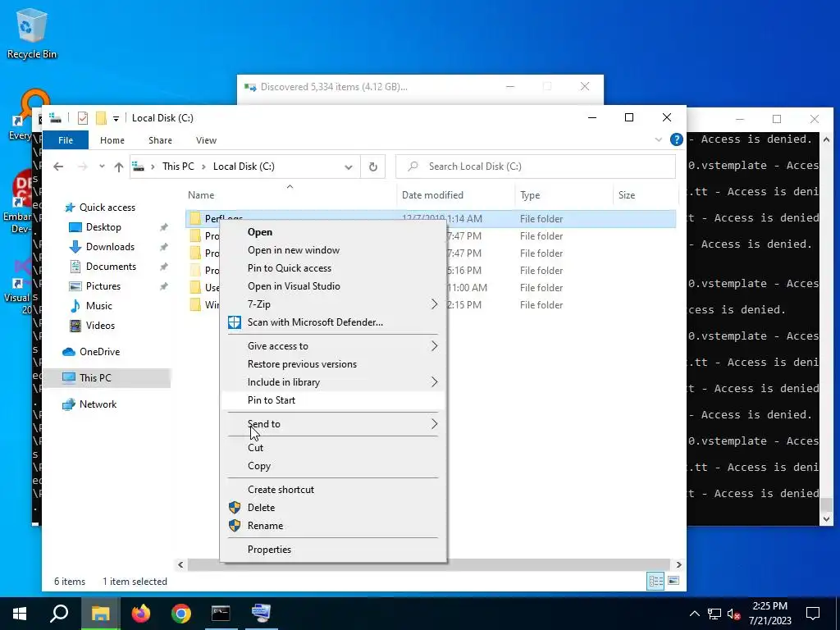The image size is (840, 630).
Task: Choose Delete from the context menu
Action: point(333,508)
